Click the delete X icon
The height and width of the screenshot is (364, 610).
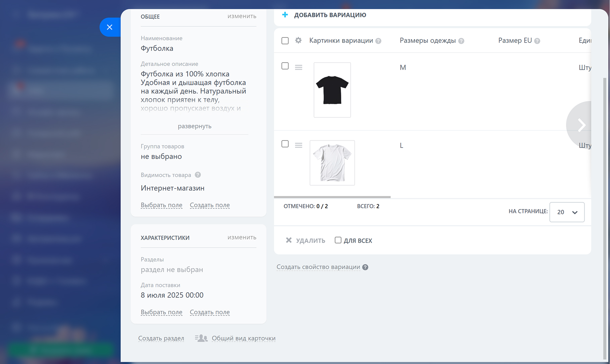point(289,240)
